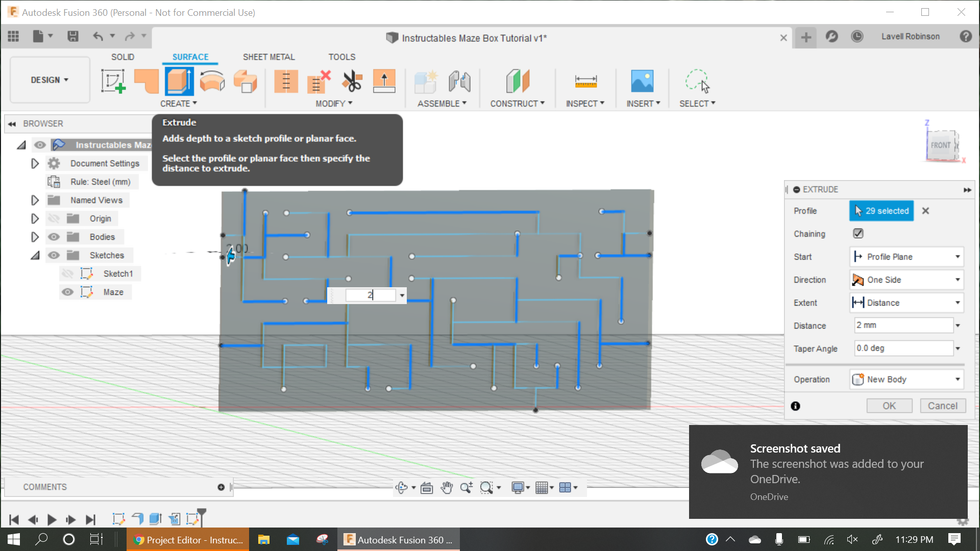
Task: Click the Distance 2 mm input field
Action: [x=904, y=325]
